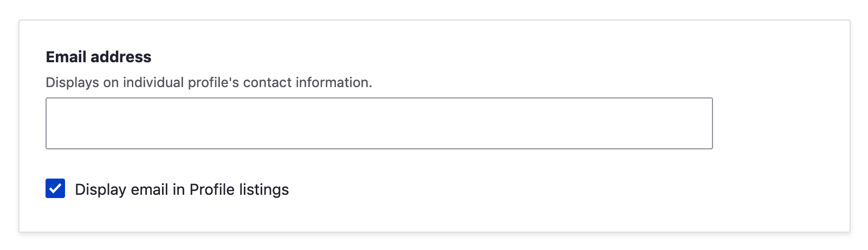Click the "Display email in Profile listings" label
The image size is (868, 250).
pos(182,189)
